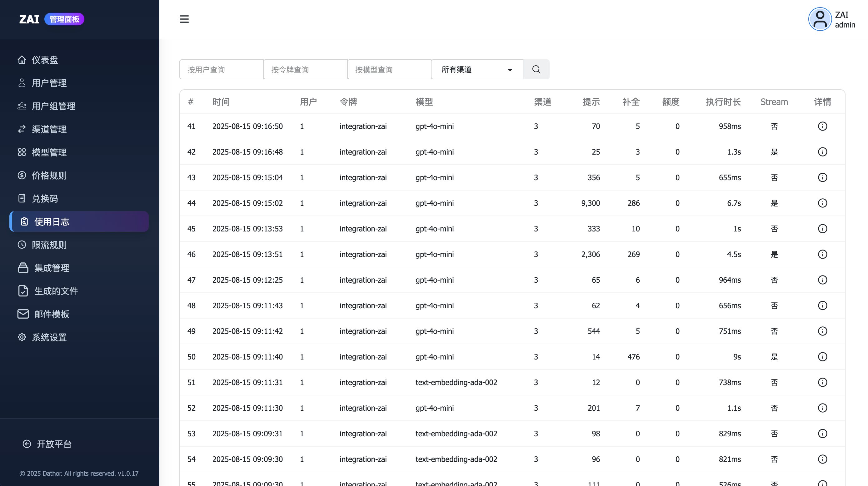Open info icon for row 47

tap(822, 280)
